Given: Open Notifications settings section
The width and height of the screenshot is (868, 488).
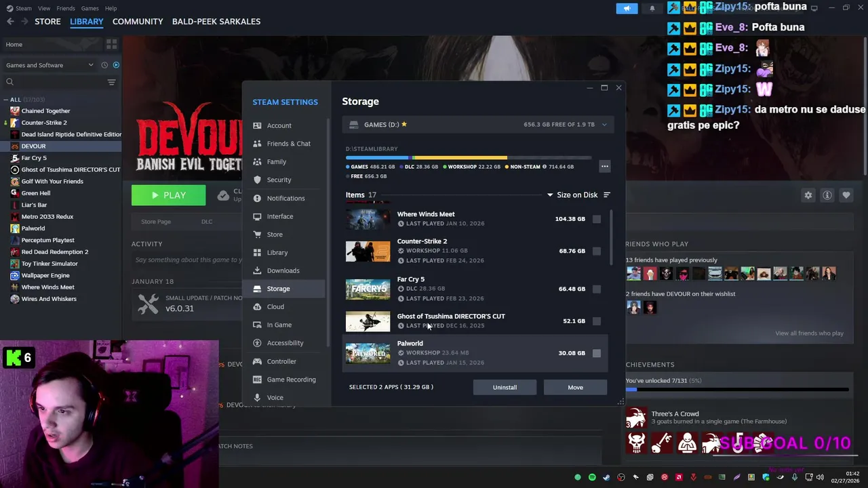Looking at the screenshot, I should coord(284,199).
